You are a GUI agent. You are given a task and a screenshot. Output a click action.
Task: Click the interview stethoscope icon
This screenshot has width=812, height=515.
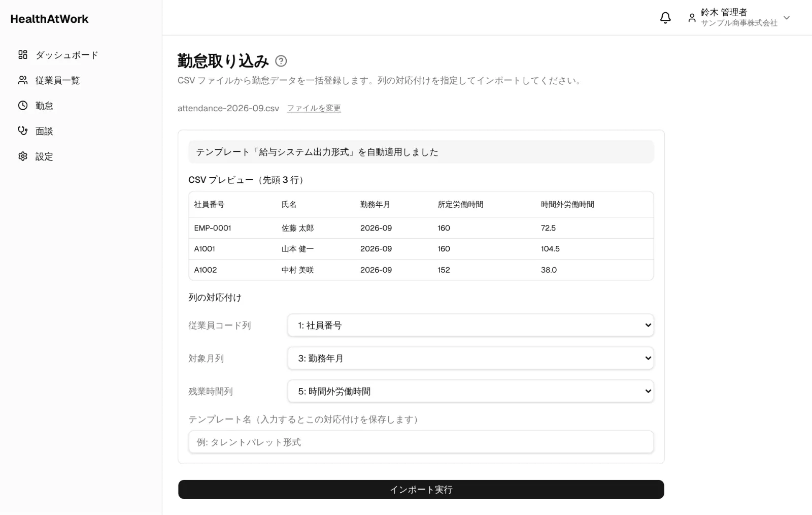(x=23, y=131)
